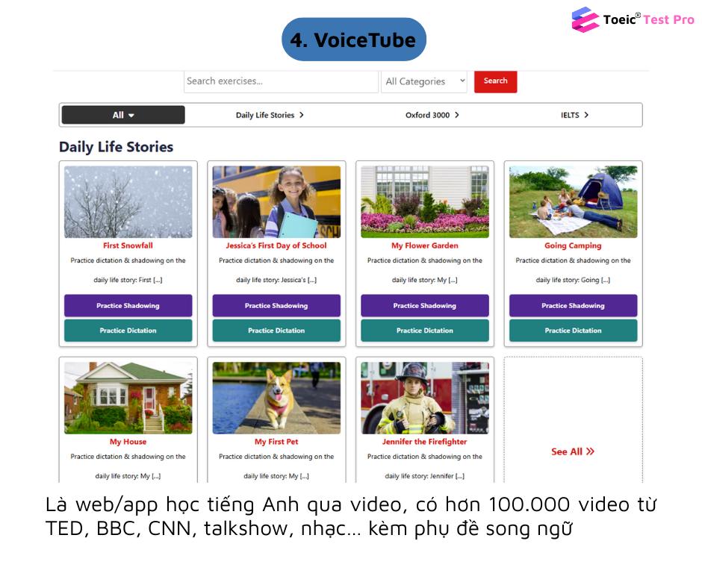702x588 pixels.
Task: Open the First Snowfall thumbnail
Action: [128, 201]
